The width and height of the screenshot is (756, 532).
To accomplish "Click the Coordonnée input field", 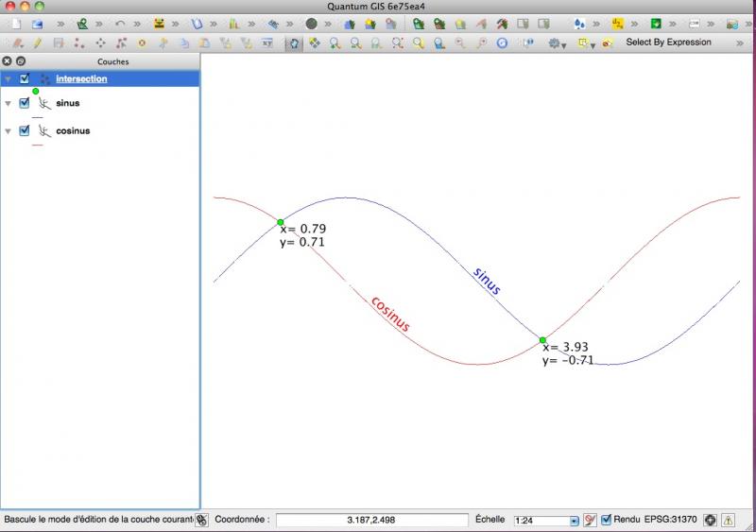I will [371, 520].
